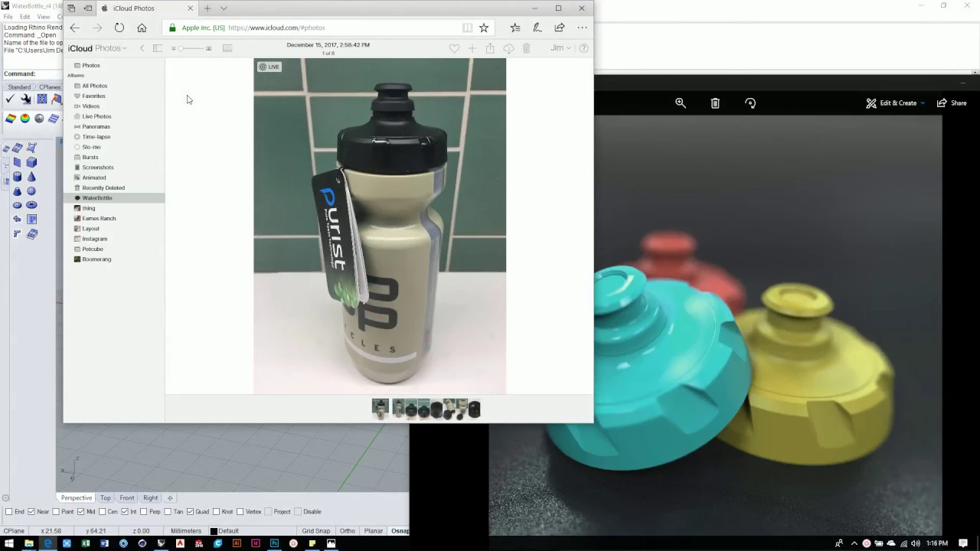This screenshot has height=551, width=980.
Task: Open the Edge Hub favorites list icon
Action: point(515,28)
